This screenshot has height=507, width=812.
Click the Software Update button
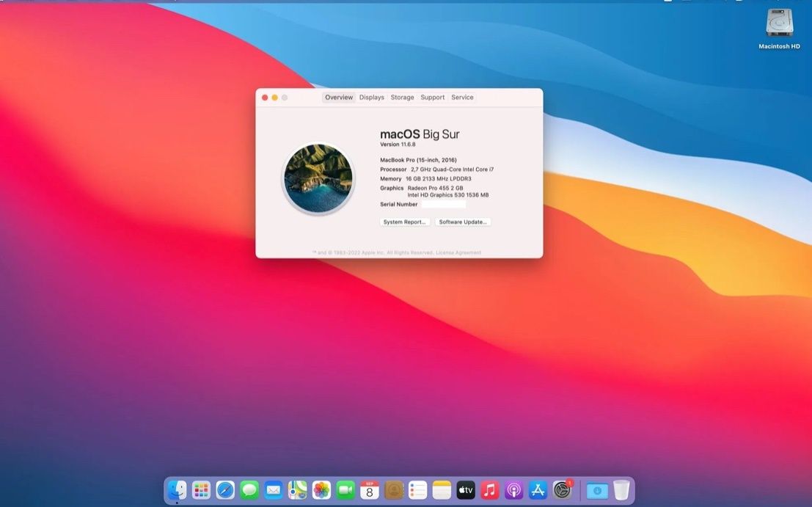463,222
